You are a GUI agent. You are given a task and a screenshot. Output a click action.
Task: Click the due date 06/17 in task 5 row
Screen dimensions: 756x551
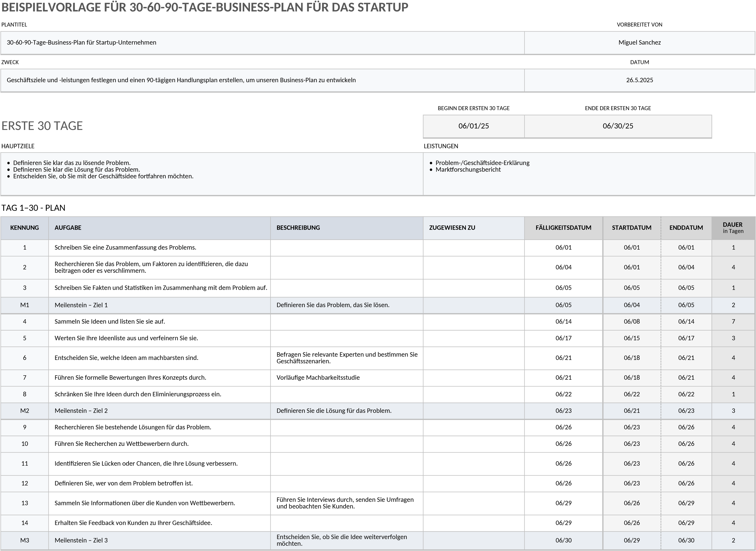pos(564,338)
